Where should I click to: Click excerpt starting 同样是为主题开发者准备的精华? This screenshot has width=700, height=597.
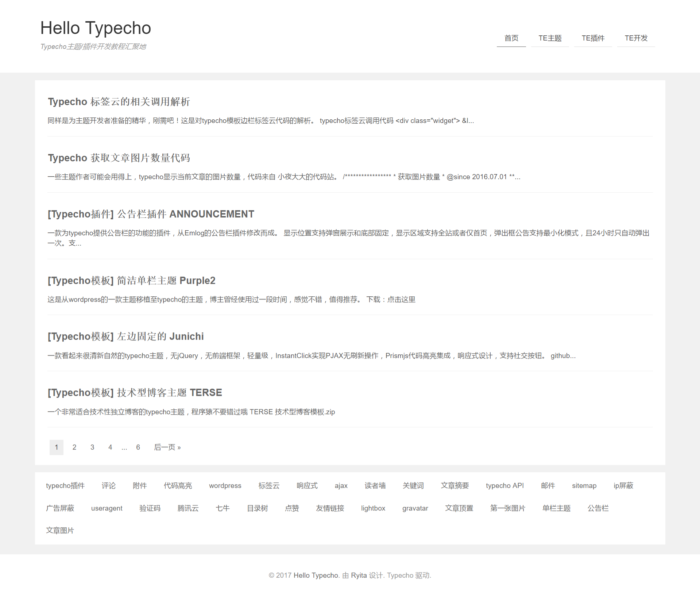261,121
